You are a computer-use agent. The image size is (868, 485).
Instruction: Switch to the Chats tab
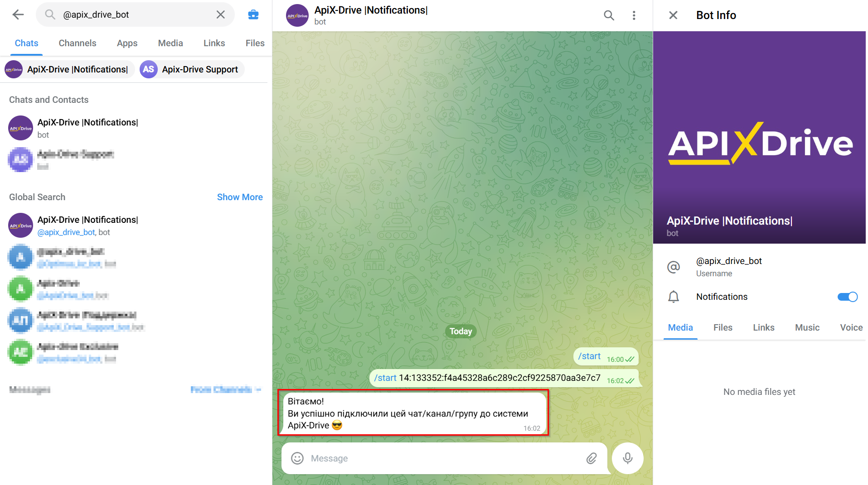[x=26, y=43]
